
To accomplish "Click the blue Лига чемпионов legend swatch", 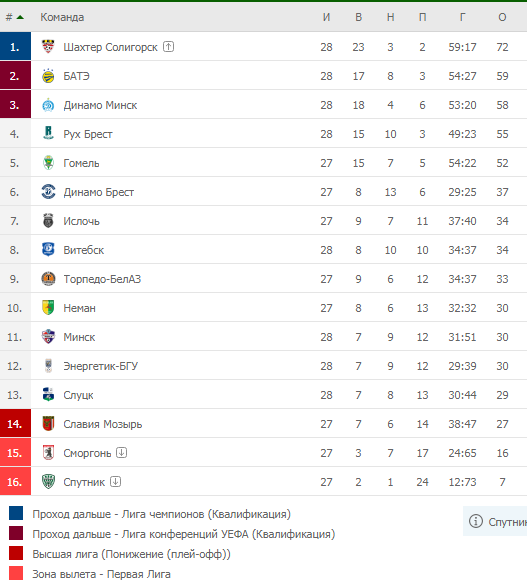I will 16,513.
